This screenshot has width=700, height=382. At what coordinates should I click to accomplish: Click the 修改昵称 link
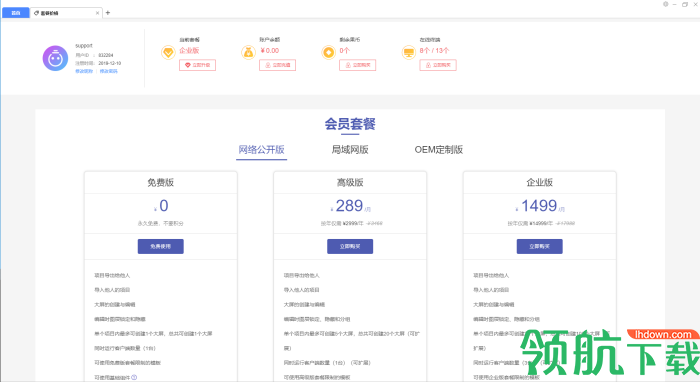[84, 71]
